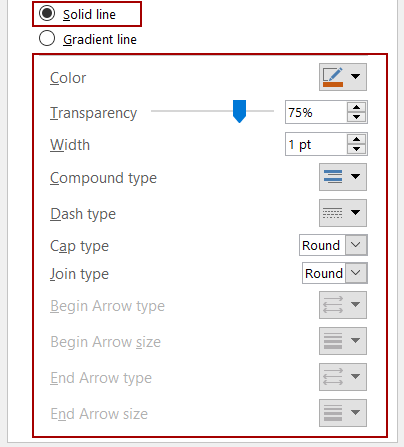Click the Transparency 75% input field

[316, 112]
